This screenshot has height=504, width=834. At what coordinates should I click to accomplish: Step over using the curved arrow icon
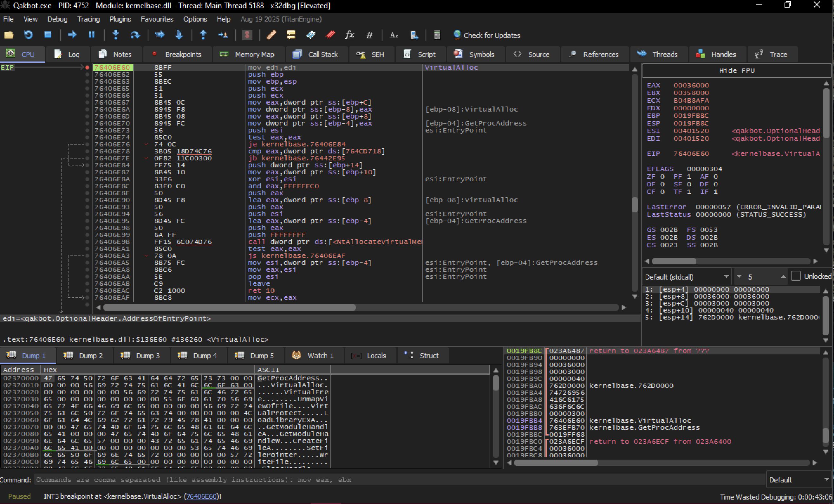pyautogui.click(x=135, y=35)
